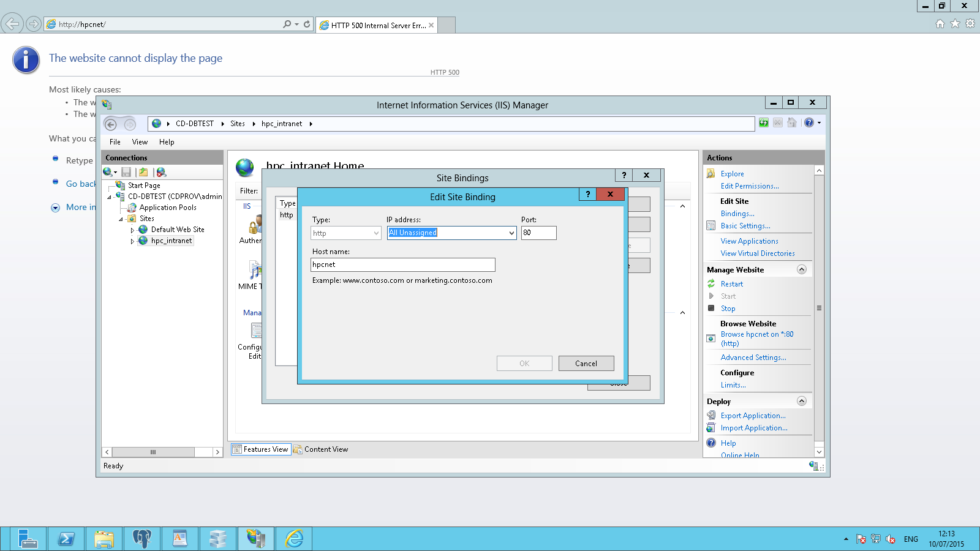Click the Limits... link under Configure
Viewport: 980px width, 551px height.
click(x=733, y=385)
